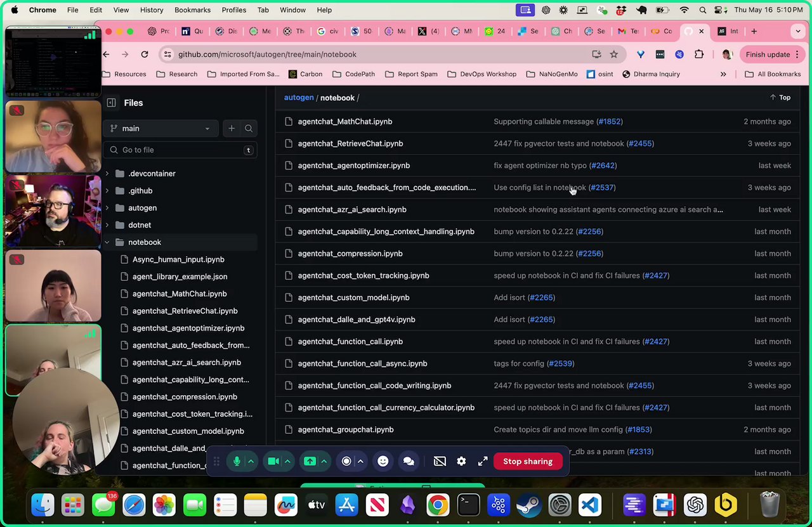812x527 pixels.
Task: Open pull request #2642 link
Action: tap(603, 166)
